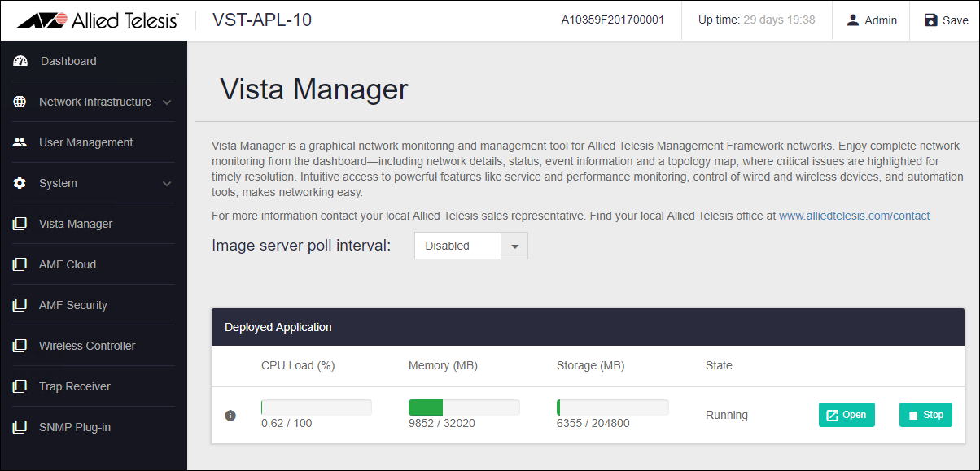Expand the System menu chevron

167,184
